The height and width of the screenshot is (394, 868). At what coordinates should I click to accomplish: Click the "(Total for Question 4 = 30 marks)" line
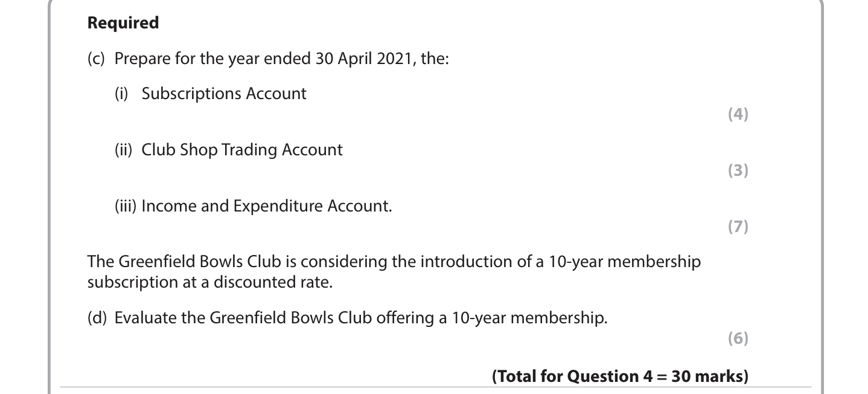pos(620,376)
